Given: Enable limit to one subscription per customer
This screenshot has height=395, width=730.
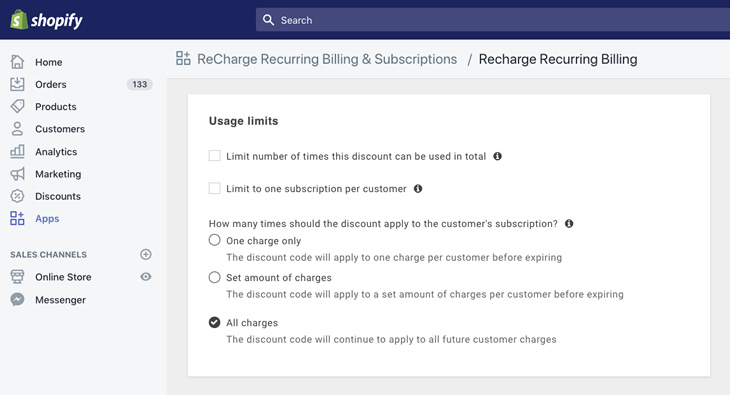Looking at the screenshot, I should coord(214,188).
